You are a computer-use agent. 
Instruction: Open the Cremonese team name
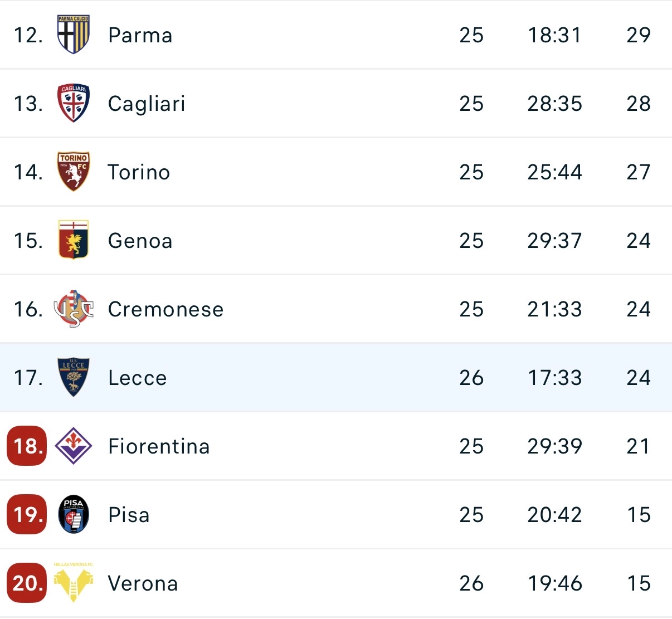(165, 309)
